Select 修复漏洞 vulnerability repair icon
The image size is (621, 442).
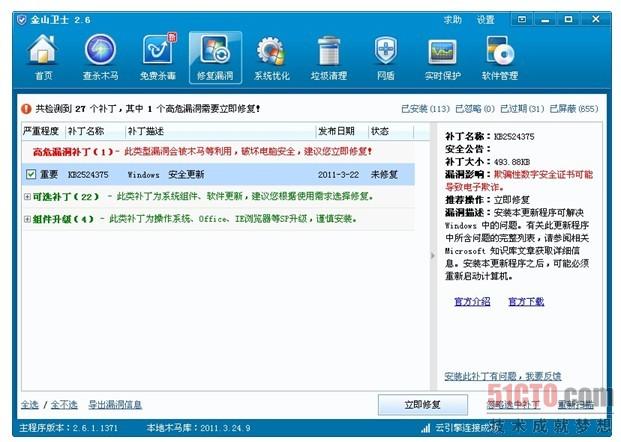(x=215, y=57)
